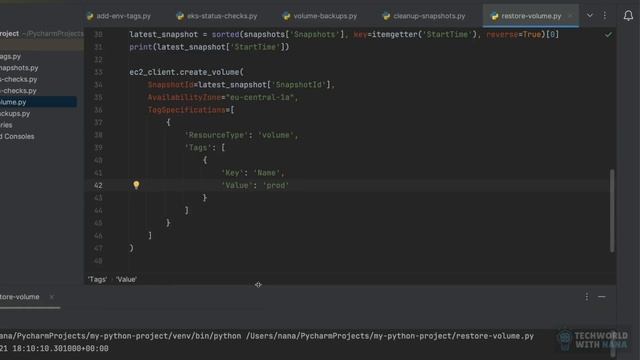Click the 'Name' string on line 41
Screen dimensions: 640x360
click(267, 173)
